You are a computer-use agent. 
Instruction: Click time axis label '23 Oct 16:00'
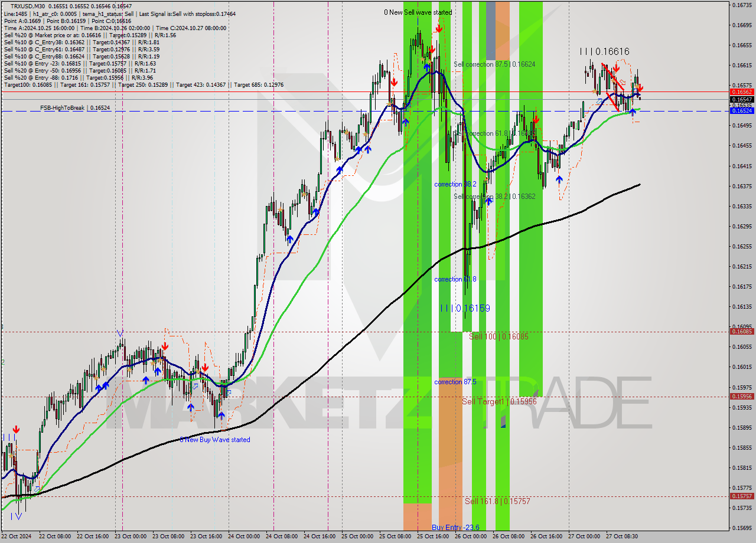[x=207, y=537]
